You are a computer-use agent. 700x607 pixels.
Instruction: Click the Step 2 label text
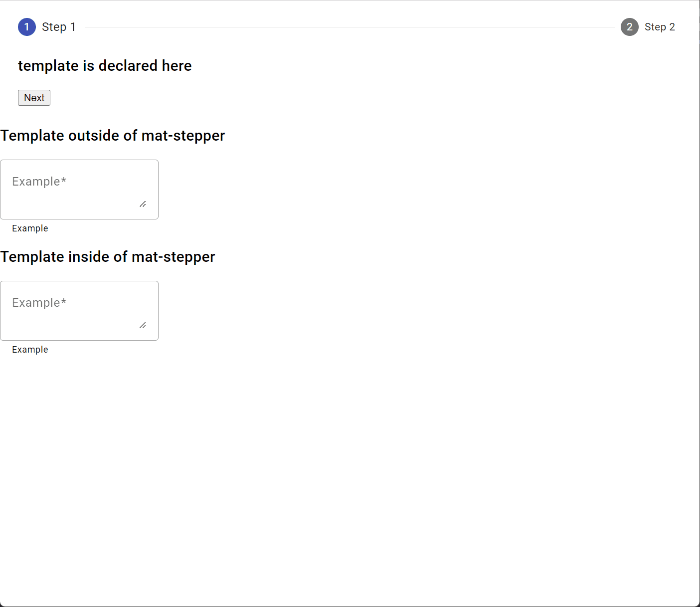(x=660, y=27)
